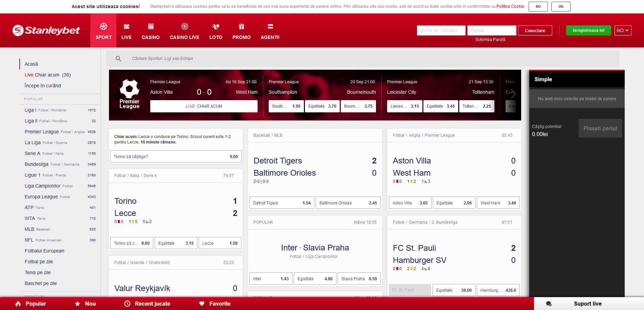Open Acasă in the sidebar
Image resolution: width=644 pixels, height=310 pixels.
[31, 64]
